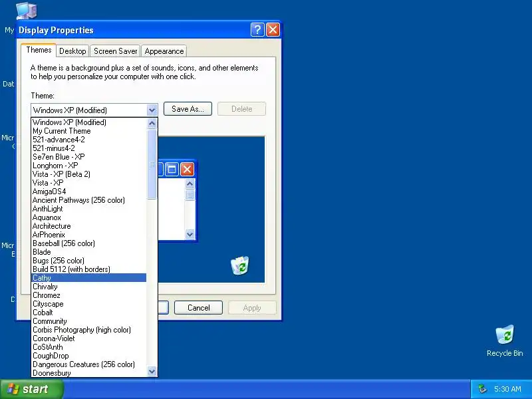Choose the Vista - XP theme
The height and width of the screenshot is (399, 532).
point(89,183)
